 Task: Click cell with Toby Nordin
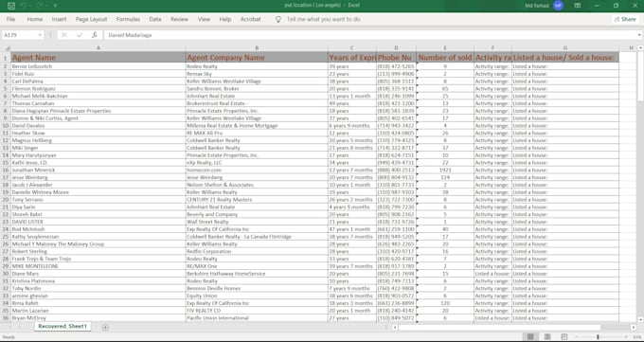click(98, 288)
